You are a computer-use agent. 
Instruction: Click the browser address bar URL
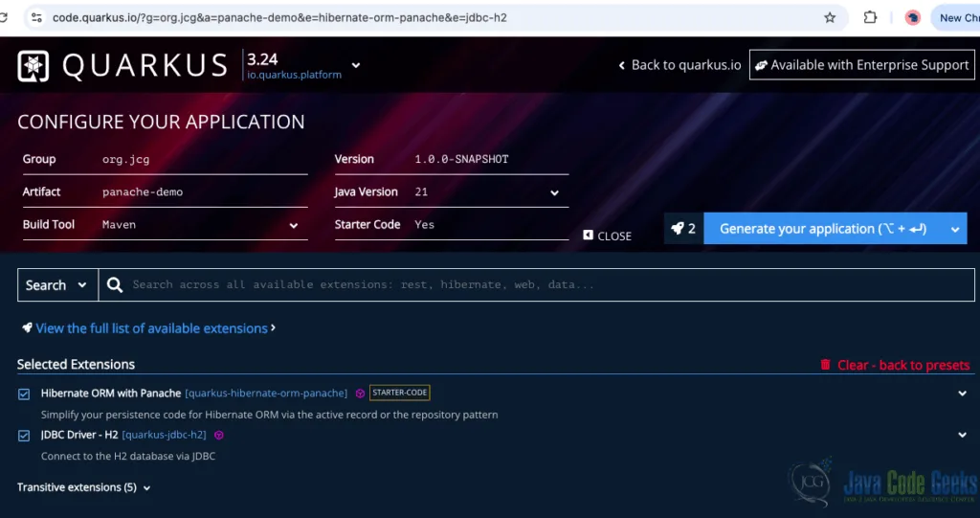point(279,17)
